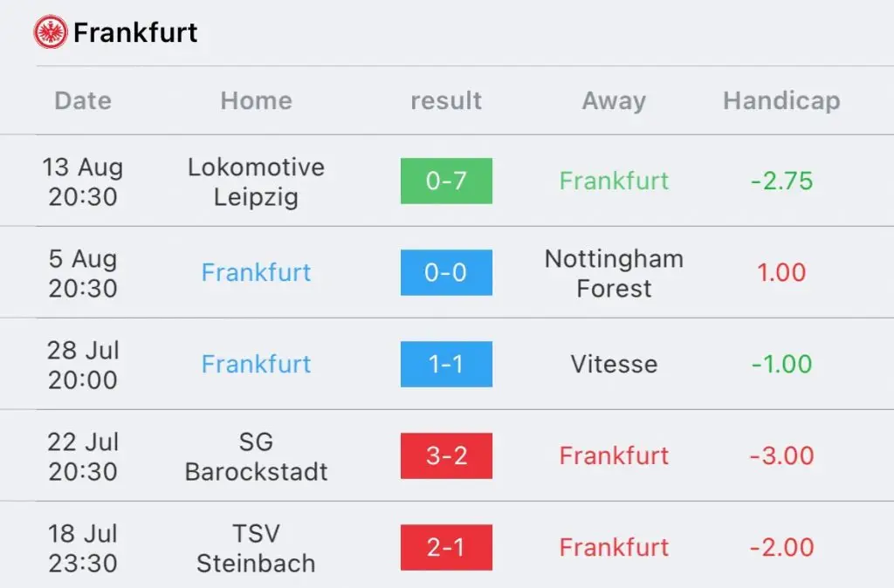This screenshot has height=588, width=894.
Task: Select the Home column header
Action: tap(256, 101)
